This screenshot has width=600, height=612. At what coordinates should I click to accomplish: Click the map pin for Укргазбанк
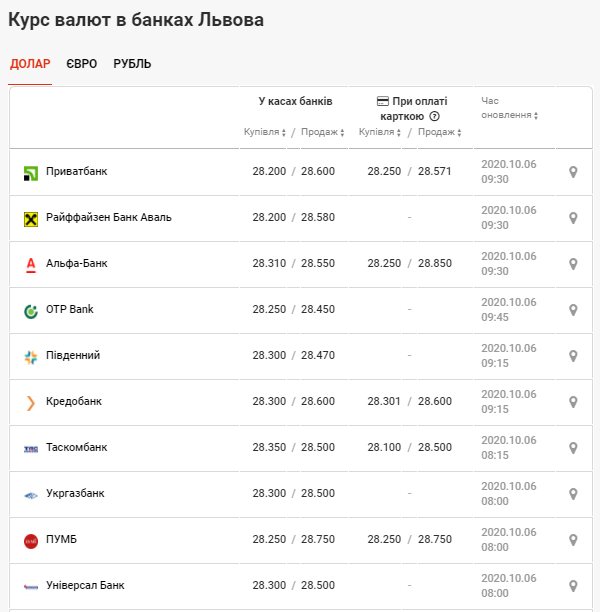tap(573, 494)
